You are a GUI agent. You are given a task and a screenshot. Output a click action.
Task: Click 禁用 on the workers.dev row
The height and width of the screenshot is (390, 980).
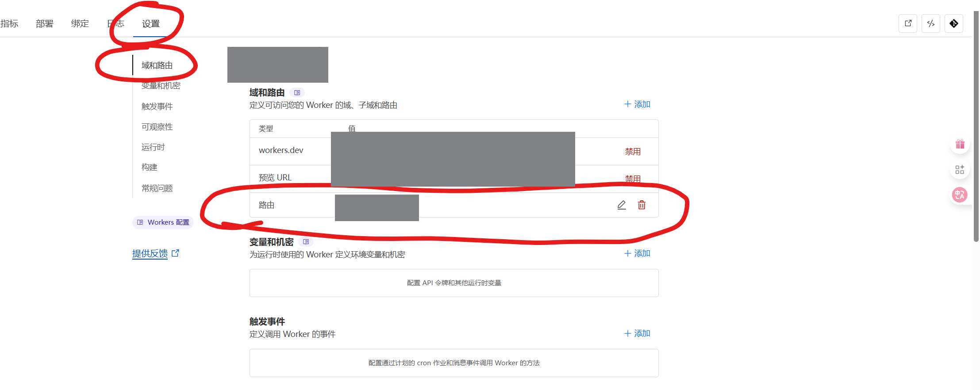point(633,152)
